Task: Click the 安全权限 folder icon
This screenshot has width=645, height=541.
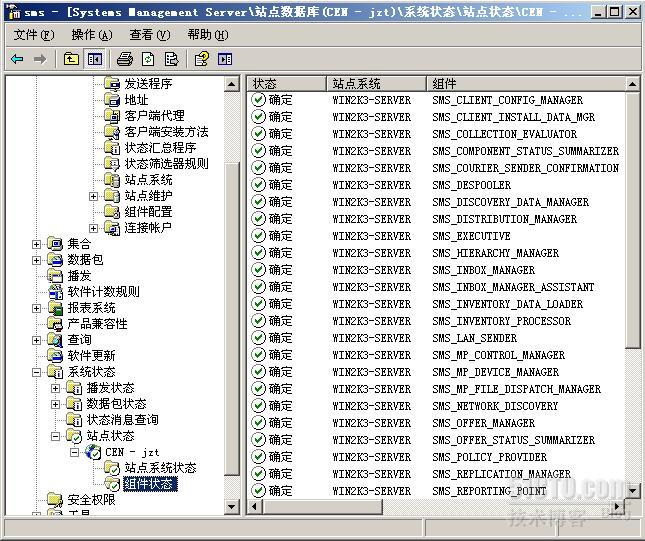Action: (55, 500)
